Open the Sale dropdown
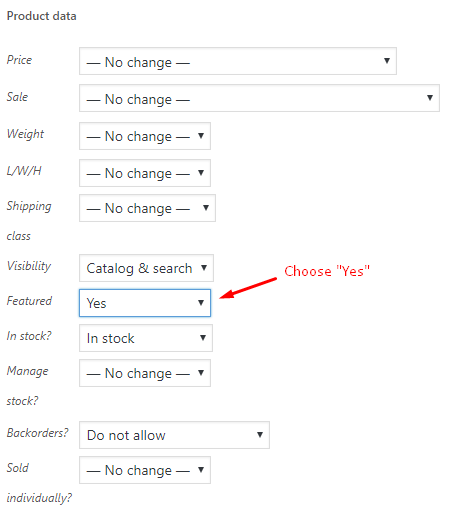Viewport: 449px width, 511px height. tap(259, 98)
